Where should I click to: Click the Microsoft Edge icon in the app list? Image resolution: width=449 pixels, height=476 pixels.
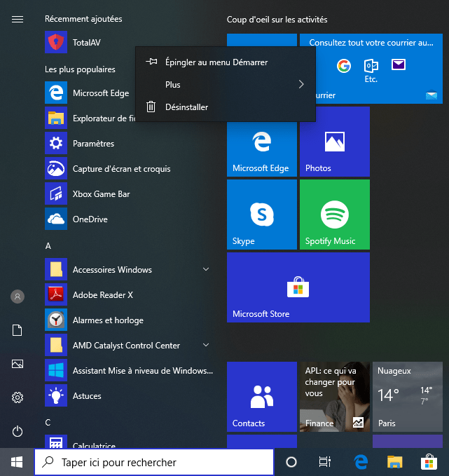pos(56,93)
